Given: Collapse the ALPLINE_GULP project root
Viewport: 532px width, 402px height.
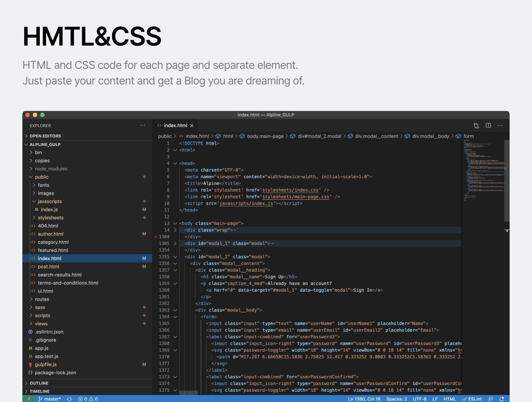Looking at the screenshot, I should tap(87, 144).
